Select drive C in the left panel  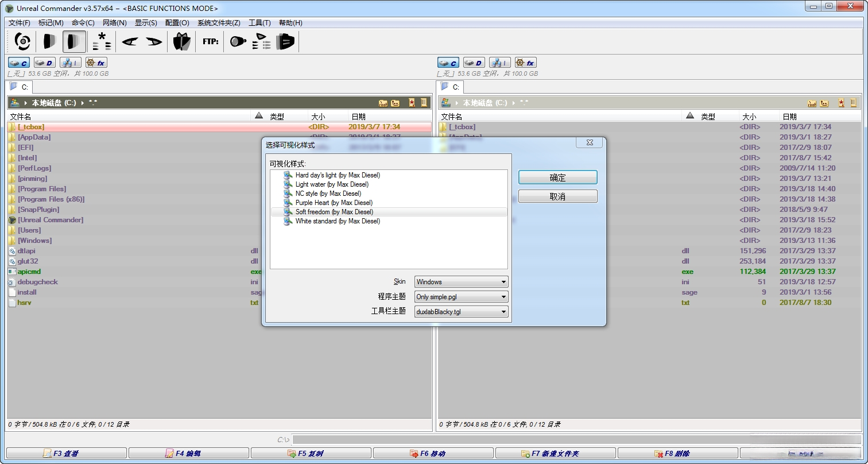19,63
